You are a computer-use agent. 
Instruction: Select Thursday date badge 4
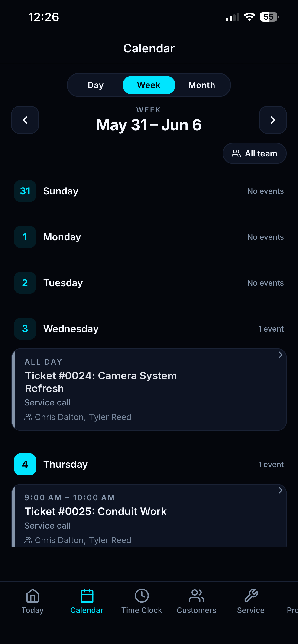(x=25, y=464)
